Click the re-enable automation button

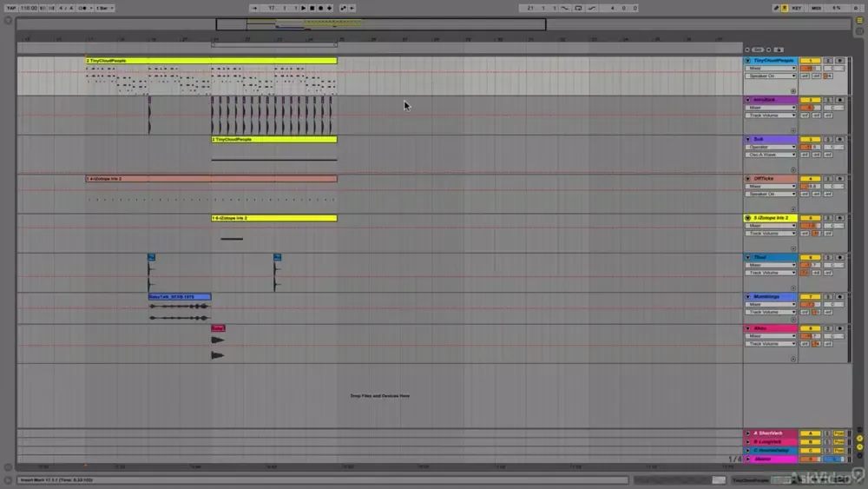(x=352, y=9)
